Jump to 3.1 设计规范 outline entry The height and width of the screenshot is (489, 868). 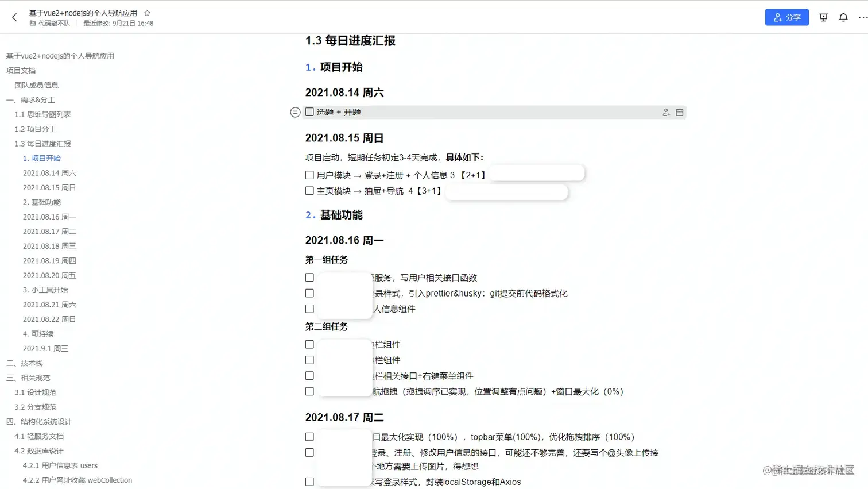point(35,392)
